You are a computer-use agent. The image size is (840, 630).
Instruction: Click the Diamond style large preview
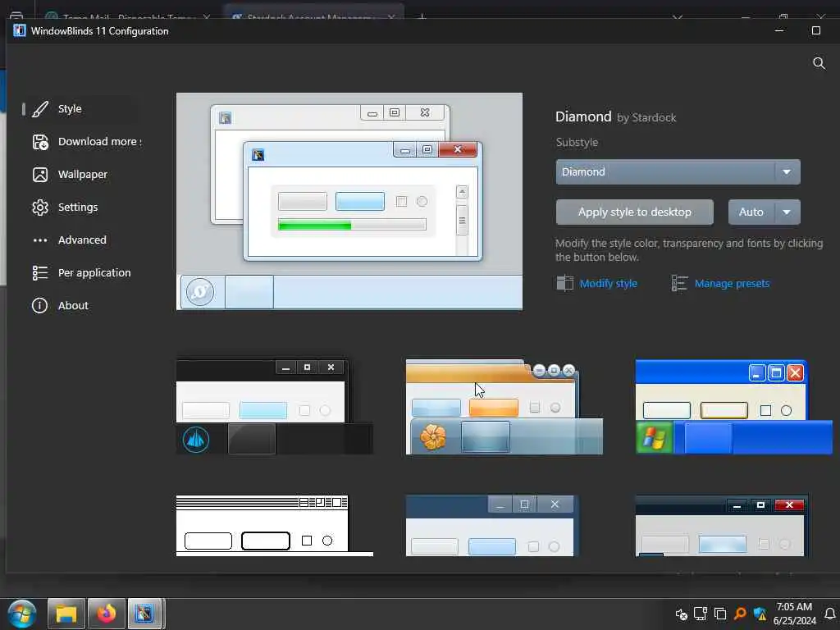click(x=349, y=202)
